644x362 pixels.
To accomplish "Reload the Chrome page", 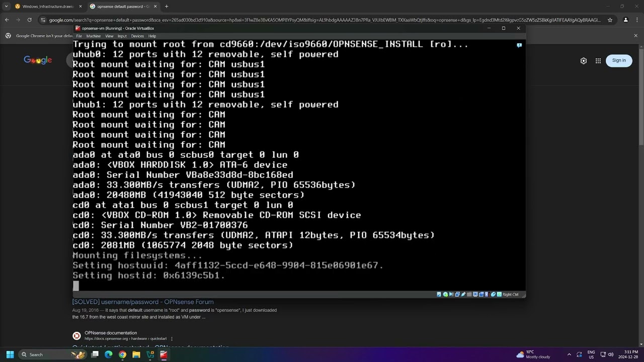I will 30,20.
